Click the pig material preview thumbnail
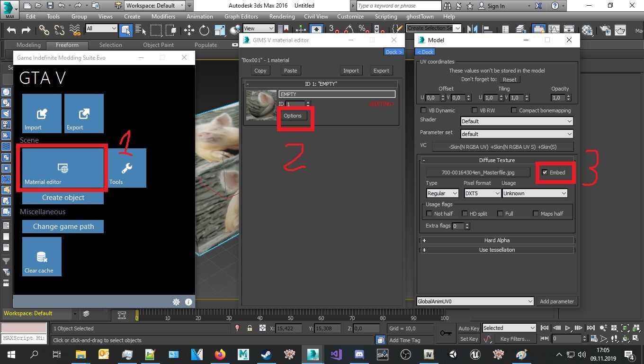644x364 pixels. pyautogui.click(x=261, y=105)
